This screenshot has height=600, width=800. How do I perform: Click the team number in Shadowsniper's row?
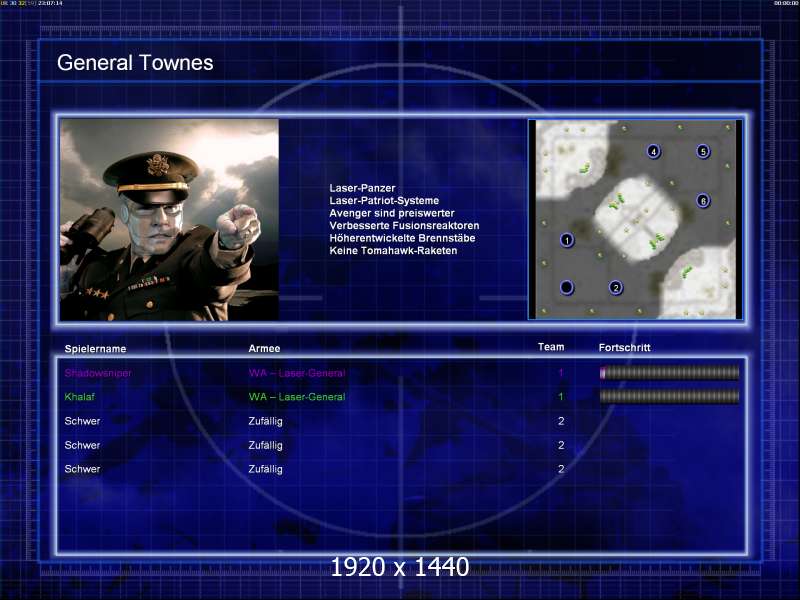[x=561, y=373]
